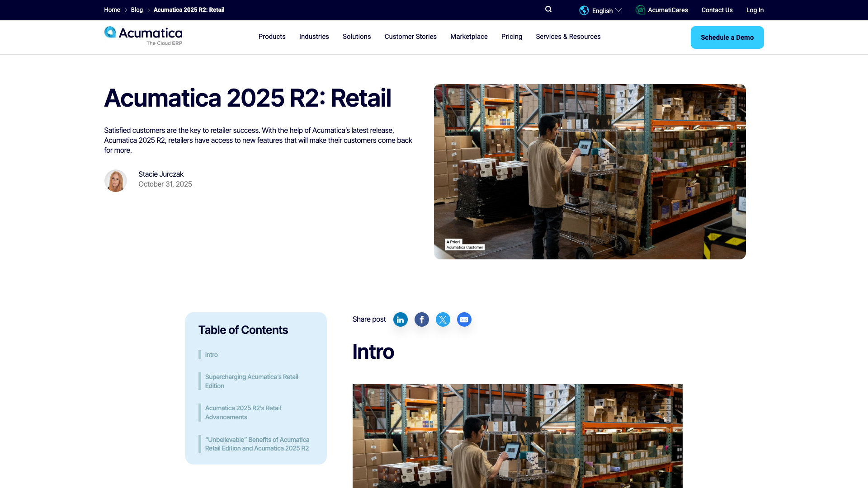Jump to Acumatica 2025 R2's Retail Advancements
The width and height of the screenshot is (868, 488).
pos(243,413)
